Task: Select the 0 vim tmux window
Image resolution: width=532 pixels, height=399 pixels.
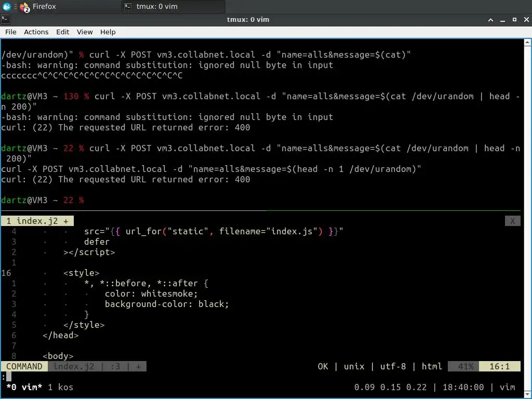Action: (24, 387)
